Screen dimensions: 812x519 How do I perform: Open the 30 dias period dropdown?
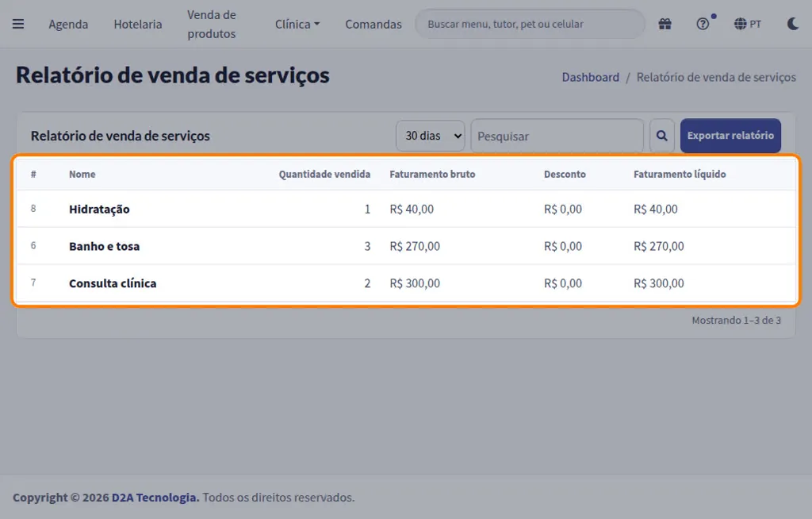click(431, 136)
